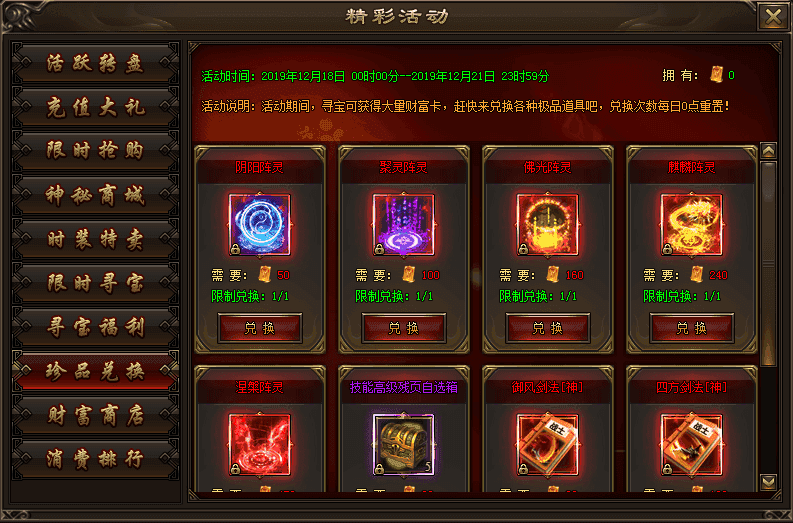Click the scroll up arrow of item list
Viewport: 793px width, 523px height.
pos(768,150)
